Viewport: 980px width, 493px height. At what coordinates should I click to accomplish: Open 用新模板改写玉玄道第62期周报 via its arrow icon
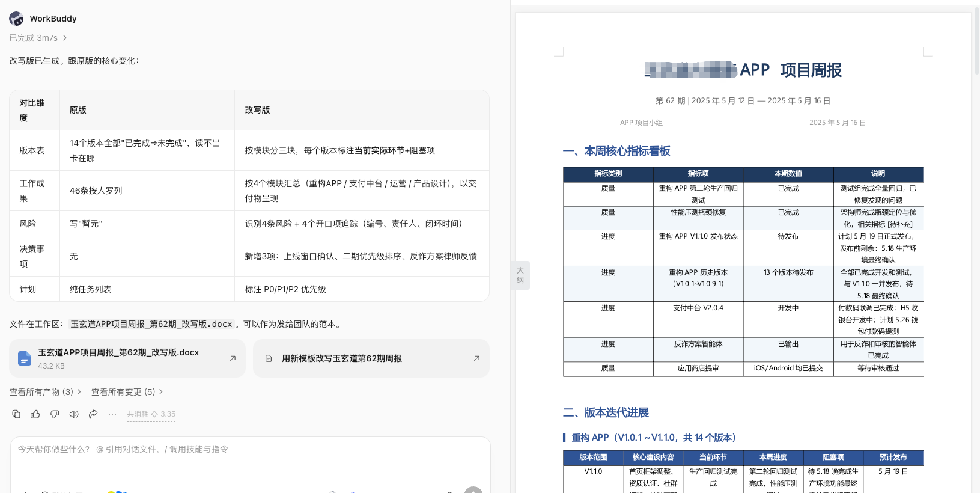[x=476, y=358]
